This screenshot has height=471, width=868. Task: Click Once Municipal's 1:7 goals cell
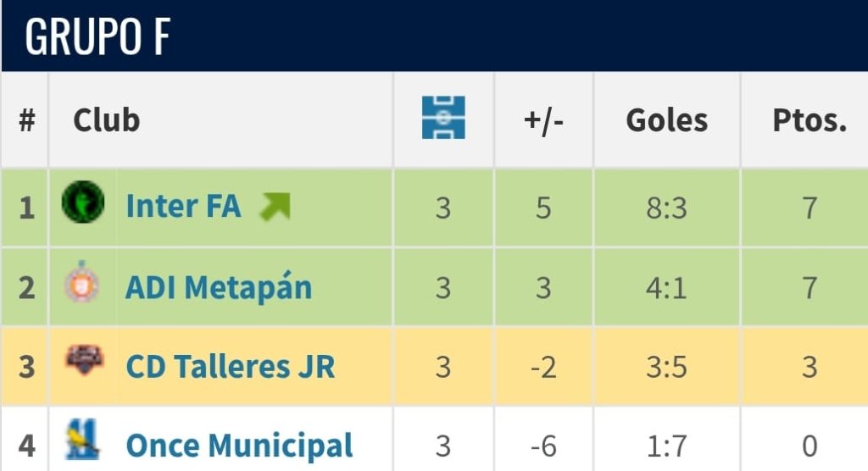click(666, 445)
